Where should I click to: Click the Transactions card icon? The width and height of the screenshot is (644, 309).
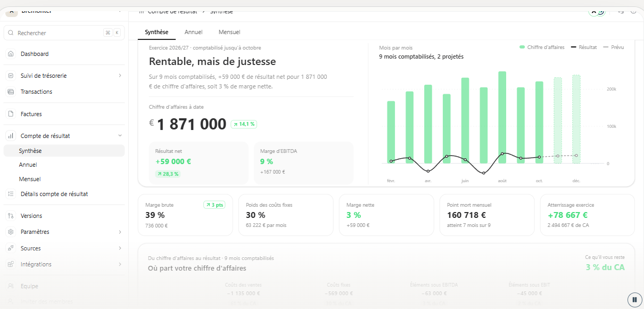pyautogui.click(x=11, y=92)
